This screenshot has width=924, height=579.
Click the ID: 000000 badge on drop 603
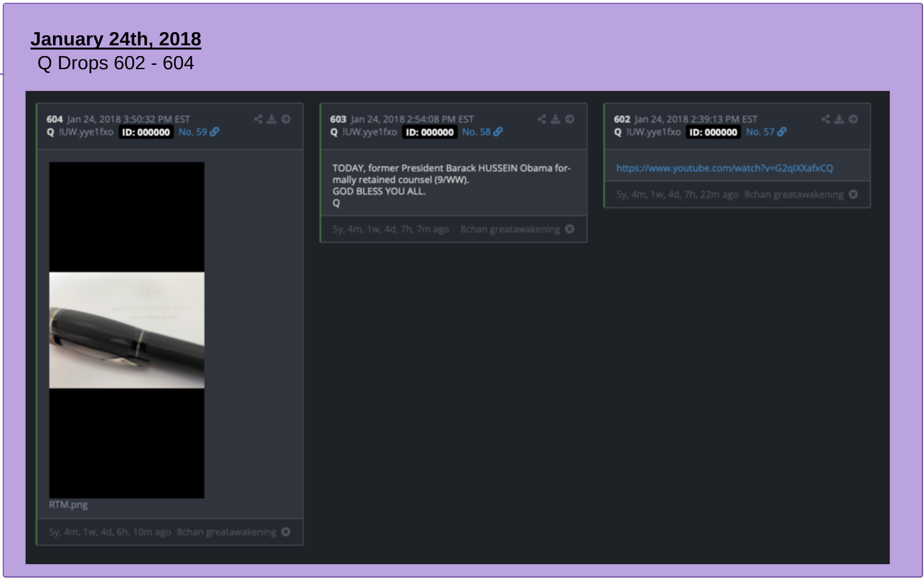[x=429, y=132]
